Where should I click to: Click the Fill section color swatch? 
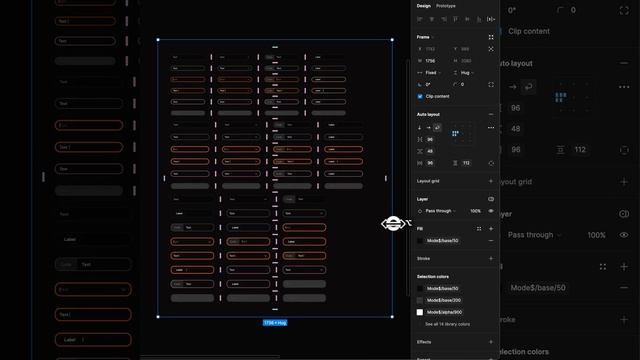coord(420,241)
